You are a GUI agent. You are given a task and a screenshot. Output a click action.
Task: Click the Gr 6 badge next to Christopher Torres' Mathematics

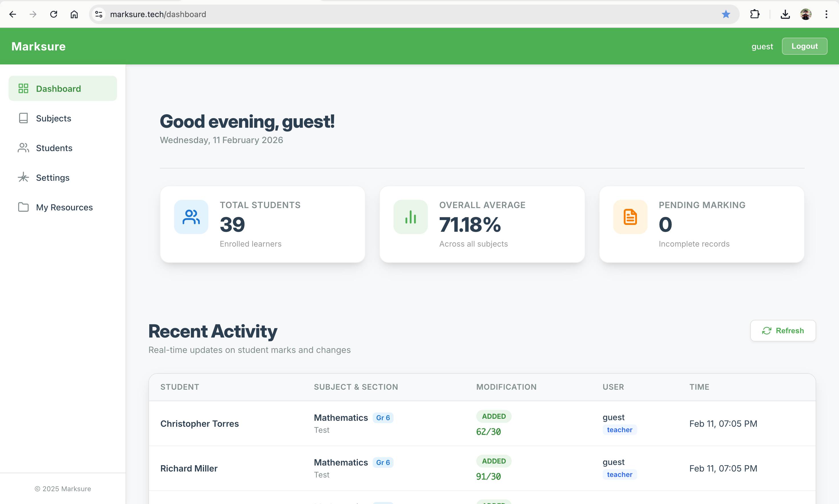click(x=383, y=418)
